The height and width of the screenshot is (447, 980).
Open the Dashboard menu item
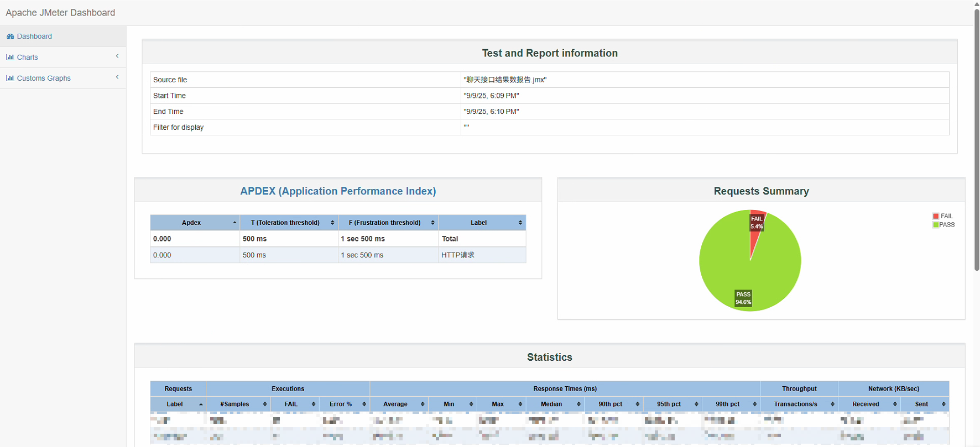click(x=34, y=36)
